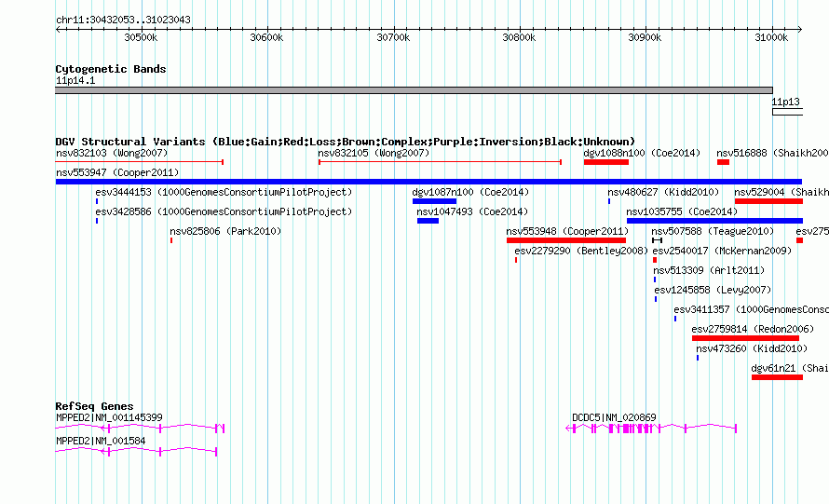Select esv2759814 (Redon2006) label
This screenshot has width=829, height=504.
pyautogui.click(x=753, y=329)
